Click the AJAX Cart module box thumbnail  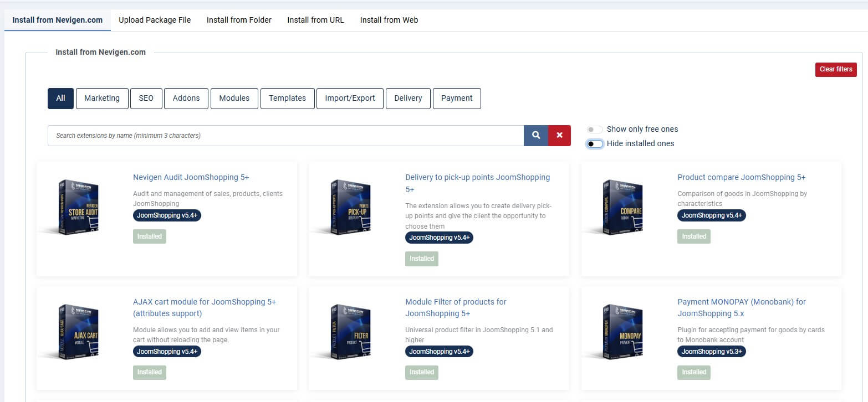point(78,332)
